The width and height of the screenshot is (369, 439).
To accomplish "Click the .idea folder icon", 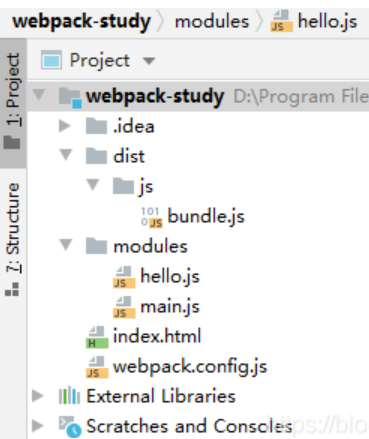I will coord(96,126).
